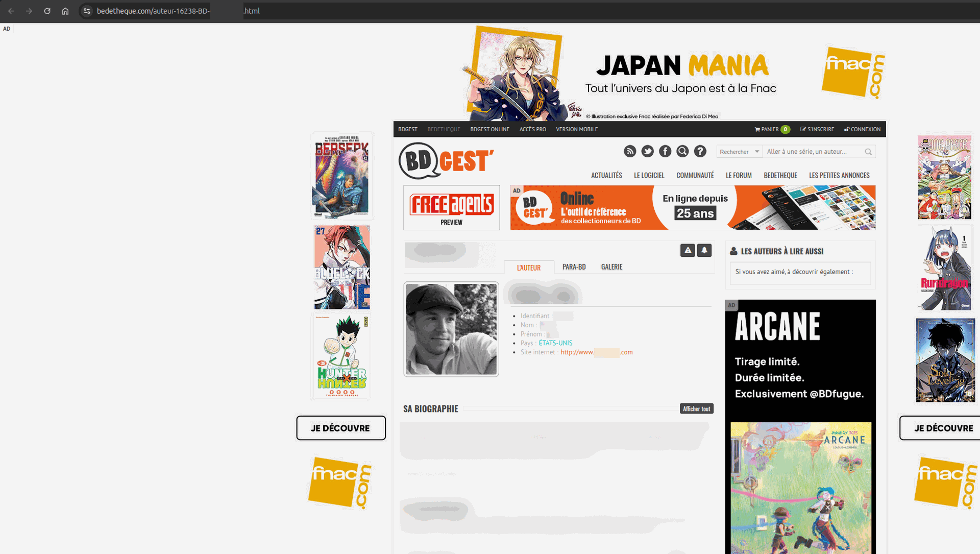Open BEDETHEQUE in the top bar

coord(444,129)
